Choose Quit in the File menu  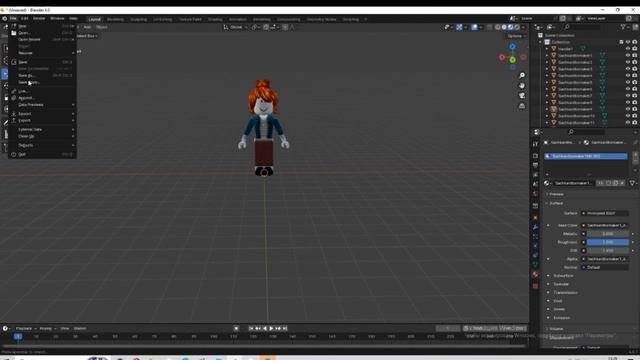tap(42, 155)
